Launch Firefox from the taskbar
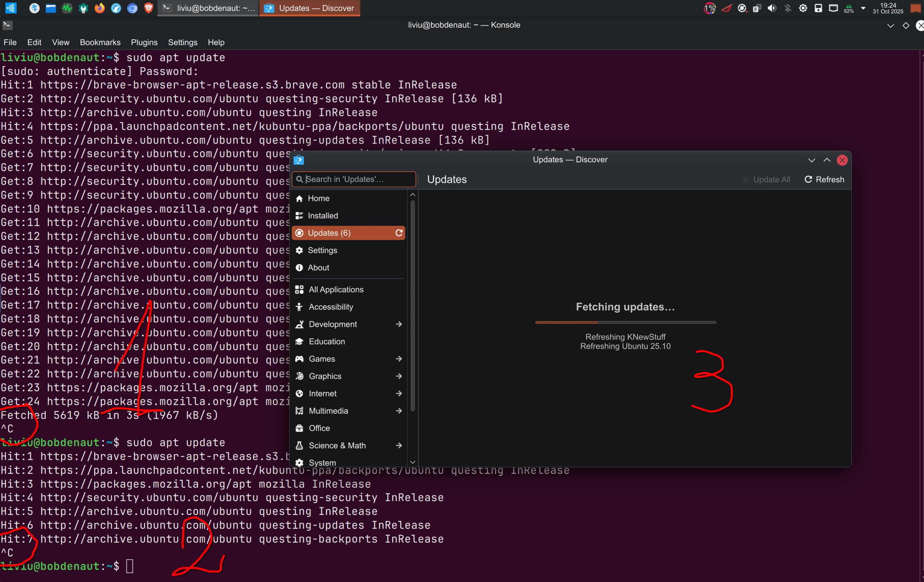Image resolution: width=924 pixels, height=582 pixels. click(x=99, y=8)
